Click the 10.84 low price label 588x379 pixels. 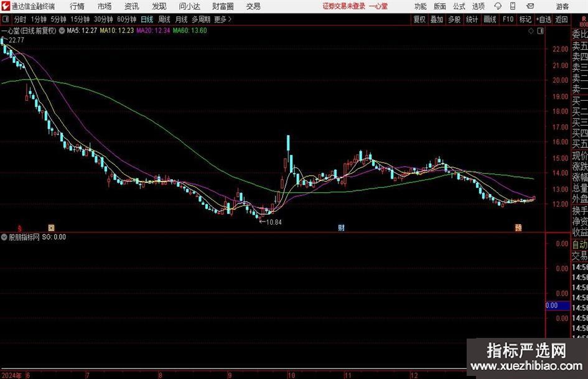[x=274, y=222]
